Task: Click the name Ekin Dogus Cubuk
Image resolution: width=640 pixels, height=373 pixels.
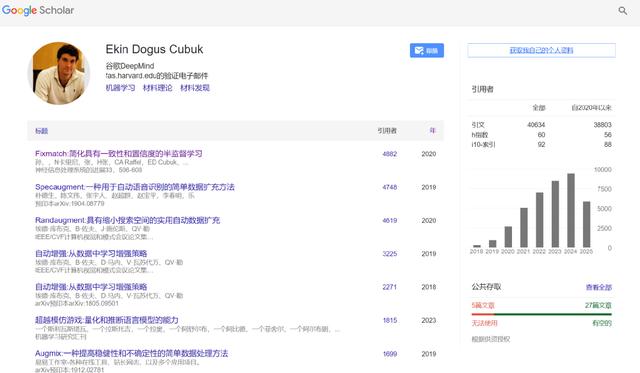Action: 154,49
